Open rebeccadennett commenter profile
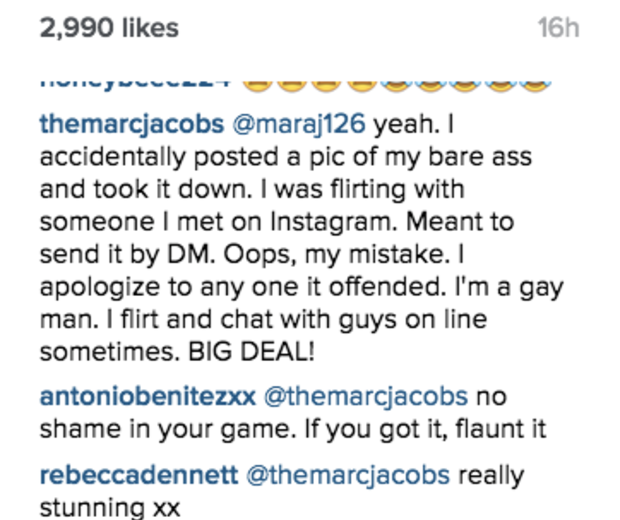 click(x=137, y=475)
